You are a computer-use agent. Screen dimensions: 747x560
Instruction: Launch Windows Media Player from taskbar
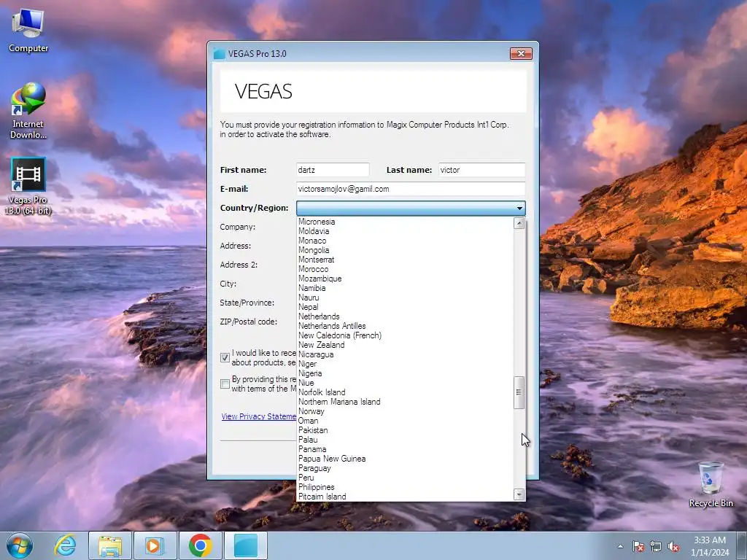point(155,545)
